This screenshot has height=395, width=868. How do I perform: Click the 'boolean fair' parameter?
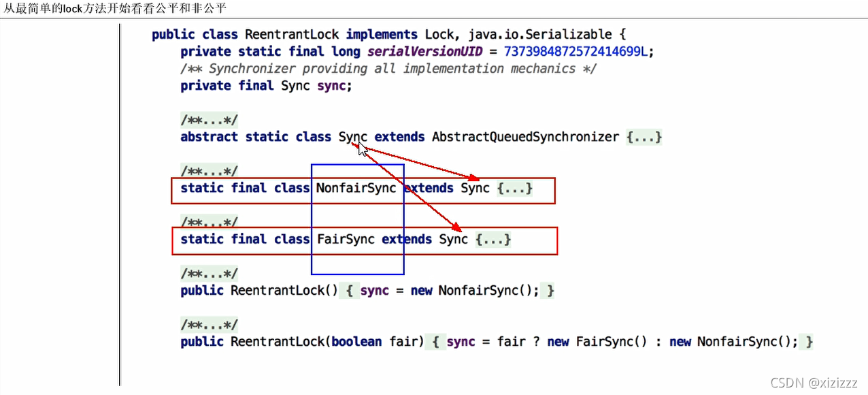pos(373,342)
